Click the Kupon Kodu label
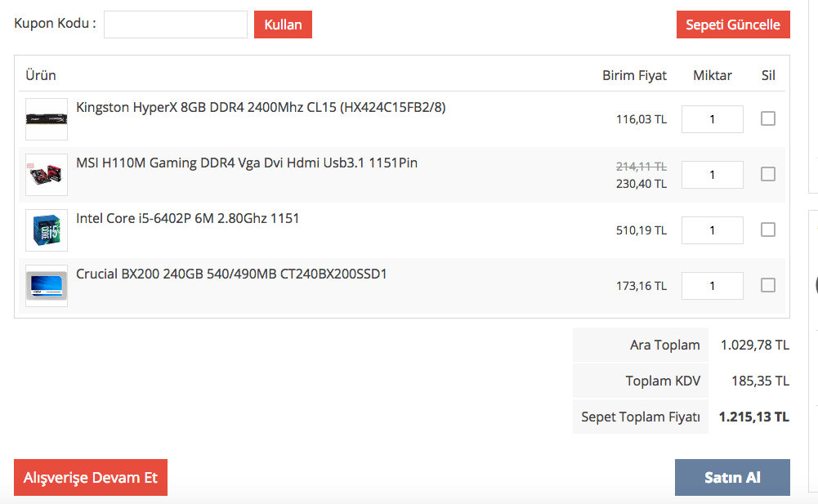This screenshot has height=504, width=818. [x=55, y=24]
